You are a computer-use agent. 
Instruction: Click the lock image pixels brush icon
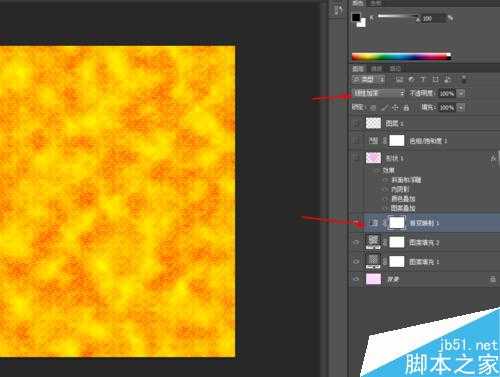384,108
